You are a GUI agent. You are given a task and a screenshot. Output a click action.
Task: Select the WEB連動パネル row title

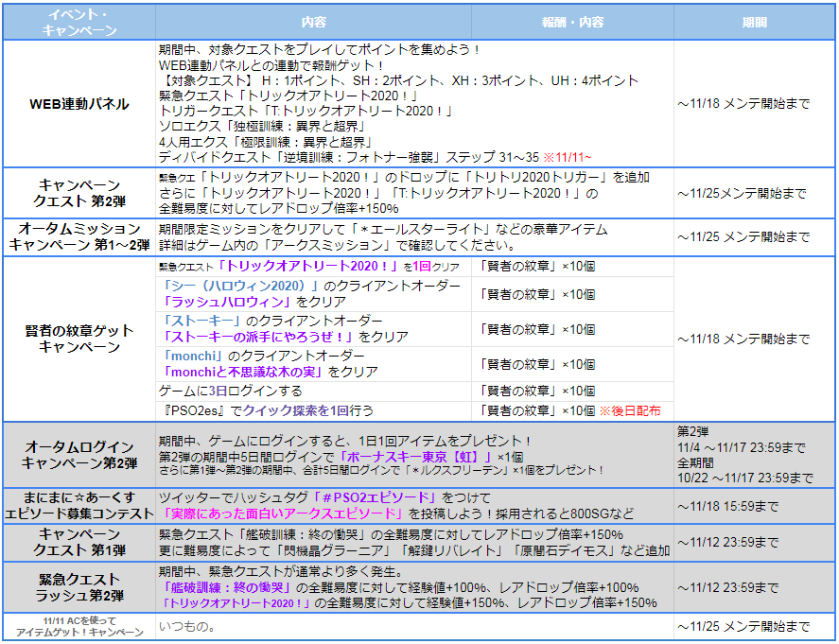point(79,104)
